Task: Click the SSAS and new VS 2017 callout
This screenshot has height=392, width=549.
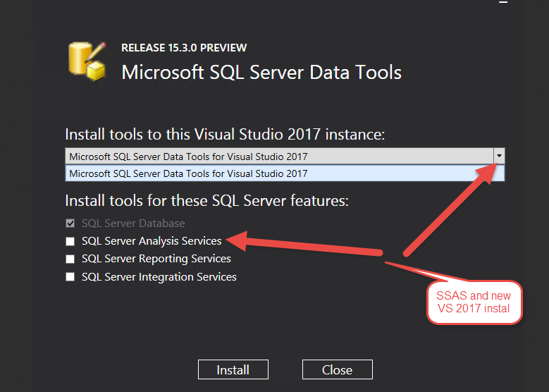Action: (x=474, y=302)
